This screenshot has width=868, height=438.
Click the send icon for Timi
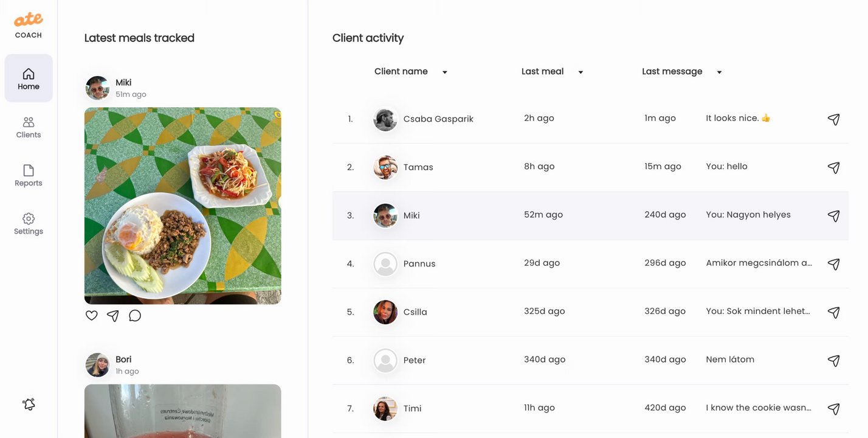pyautogui.click(x=834, y=409)
